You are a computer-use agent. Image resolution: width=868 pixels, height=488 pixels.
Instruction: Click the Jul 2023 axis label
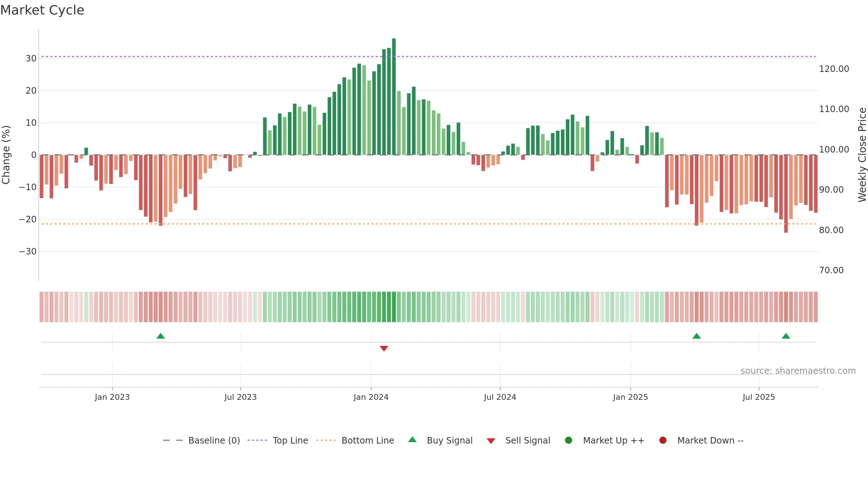click(241, 397)
